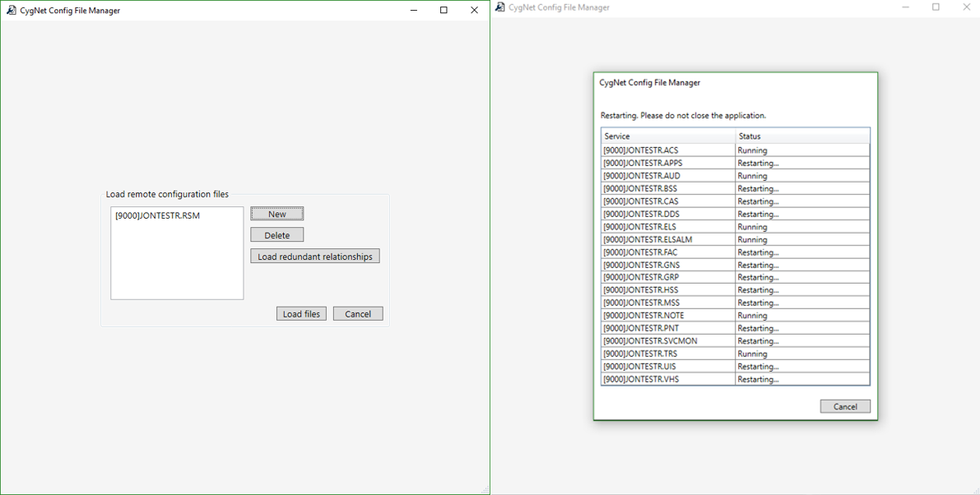Maximize the left Config File Manager window
Viewport: 980px width, 495px height.
[x=444, y=11]
